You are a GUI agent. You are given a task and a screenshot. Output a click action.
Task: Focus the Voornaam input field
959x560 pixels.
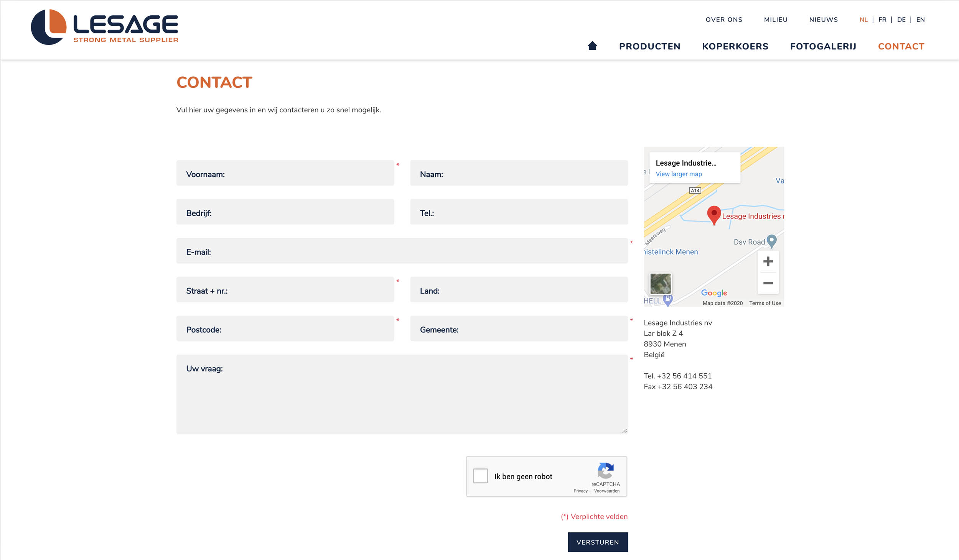(x=285, y=173)
